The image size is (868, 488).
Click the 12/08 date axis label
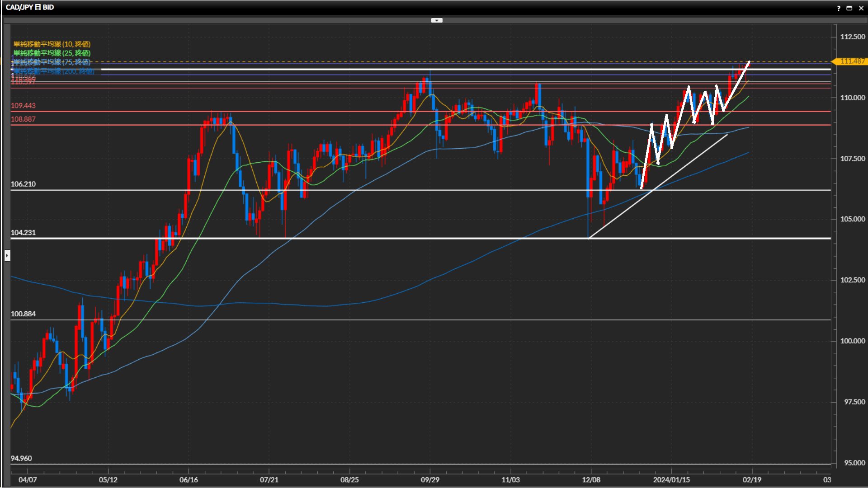591,479
